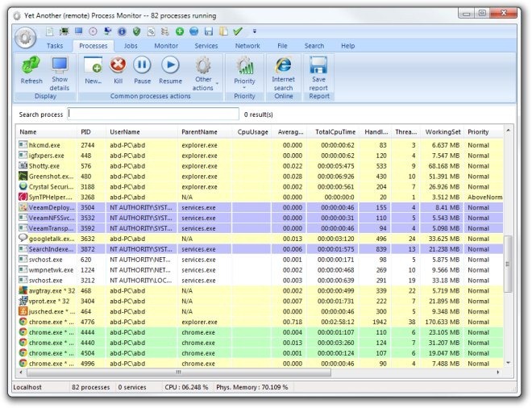This screenshot has width=532, height=408.
Task: Launch Internet search for process
Action: 283,73
